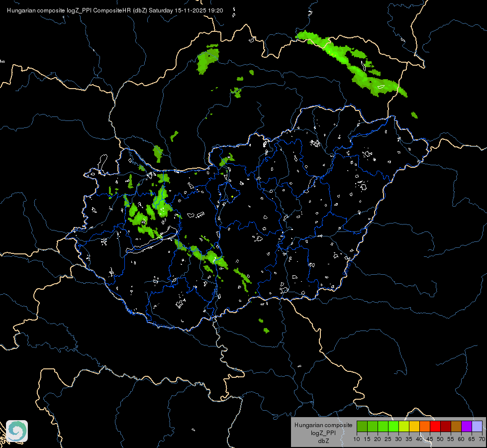Click the '35' value on the legend scale
The image size is (487, 448).
(x=409, y=440)
